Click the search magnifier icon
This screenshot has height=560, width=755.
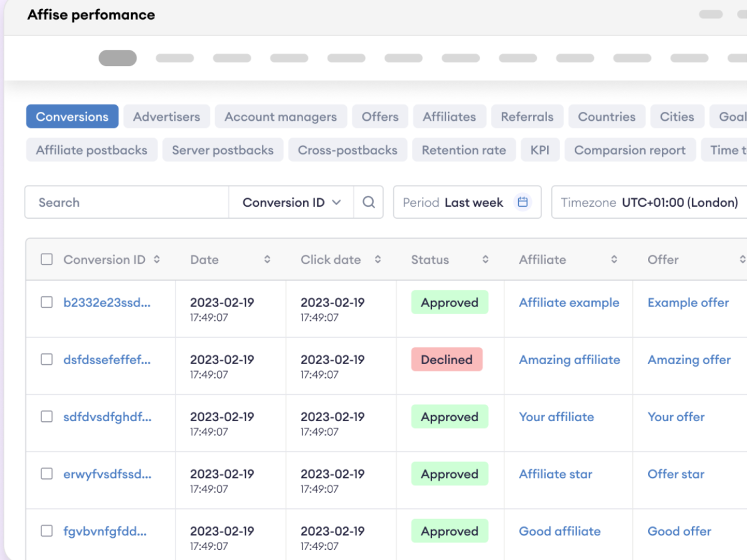(x=368, y=202)
